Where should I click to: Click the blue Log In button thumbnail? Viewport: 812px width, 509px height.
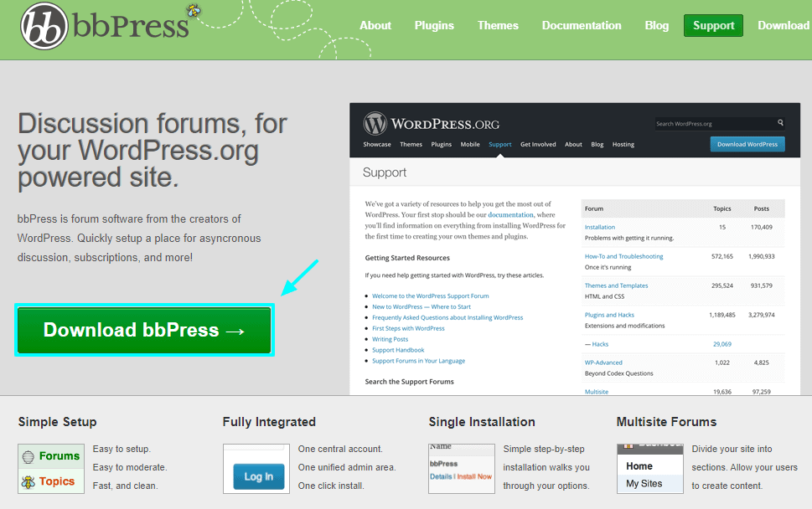pyautogui.click(x=258, y=476)
